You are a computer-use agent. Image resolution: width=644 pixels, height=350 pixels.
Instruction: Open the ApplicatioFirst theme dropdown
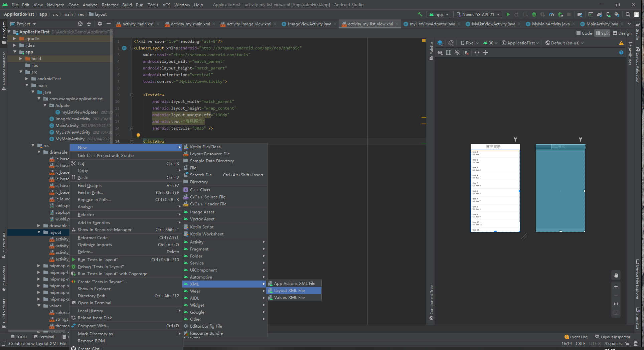(x=520, y=43)
